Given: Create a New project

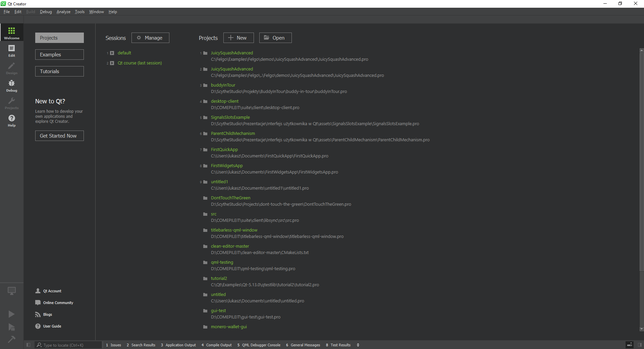Looking at the screenshot, I should click(x=238, y=38).
